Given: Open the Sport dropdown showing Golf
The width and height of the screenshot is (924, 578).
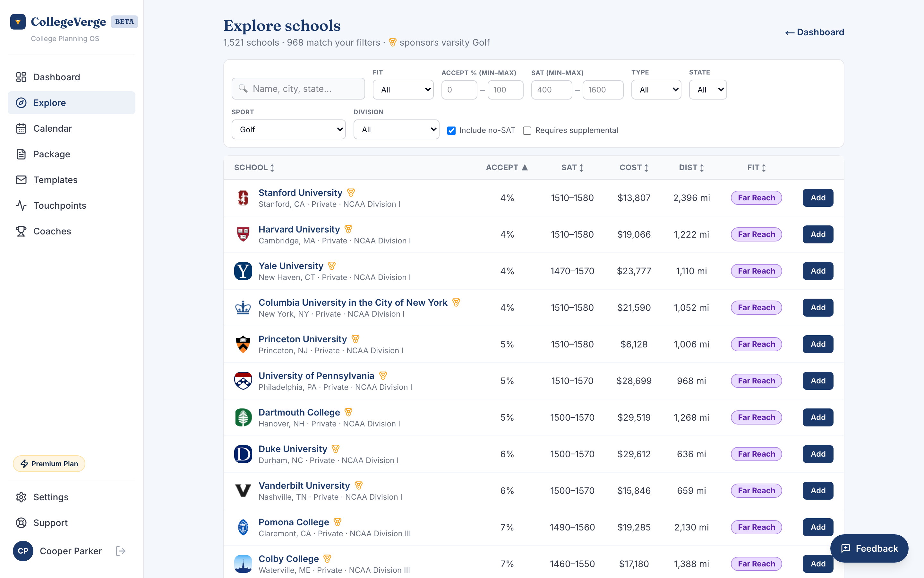Looking at the screenshot, I should point(288,130).
